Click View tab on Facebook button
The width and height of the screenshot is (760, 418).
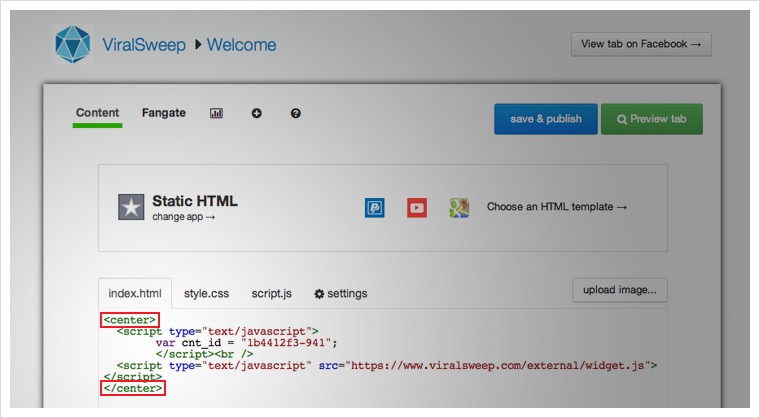[641, 44]
